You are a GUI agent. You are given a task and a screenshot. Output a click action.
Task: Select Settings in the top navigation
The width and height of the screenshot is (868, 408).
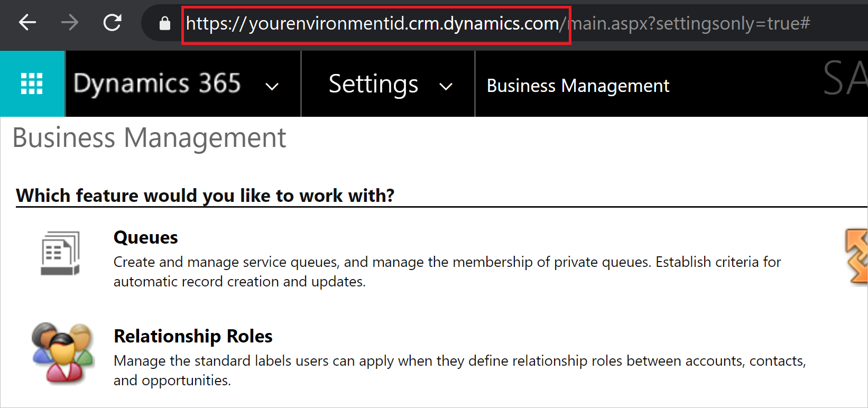point(373,84)
